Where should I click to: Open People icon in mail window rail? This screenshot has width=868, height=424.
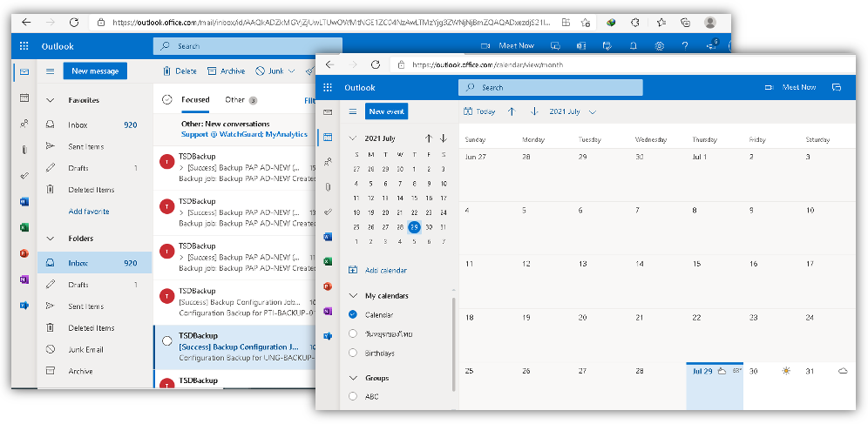click(24, 124)
